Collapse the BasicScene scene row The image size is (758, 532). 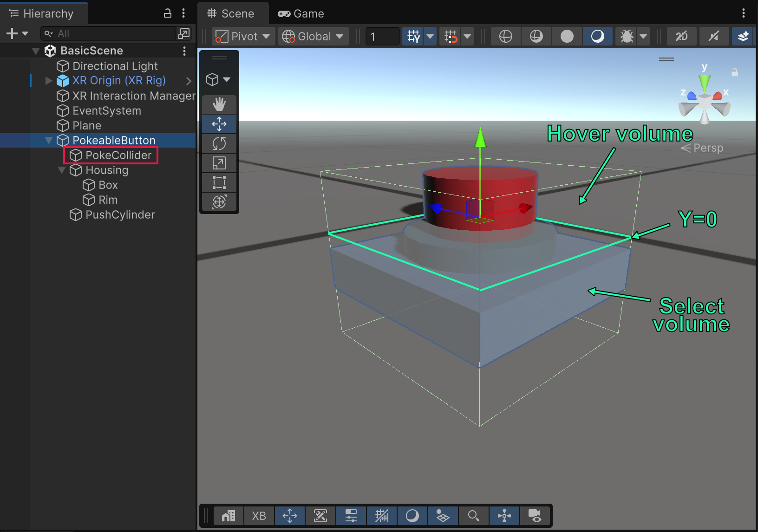point(36,51)
